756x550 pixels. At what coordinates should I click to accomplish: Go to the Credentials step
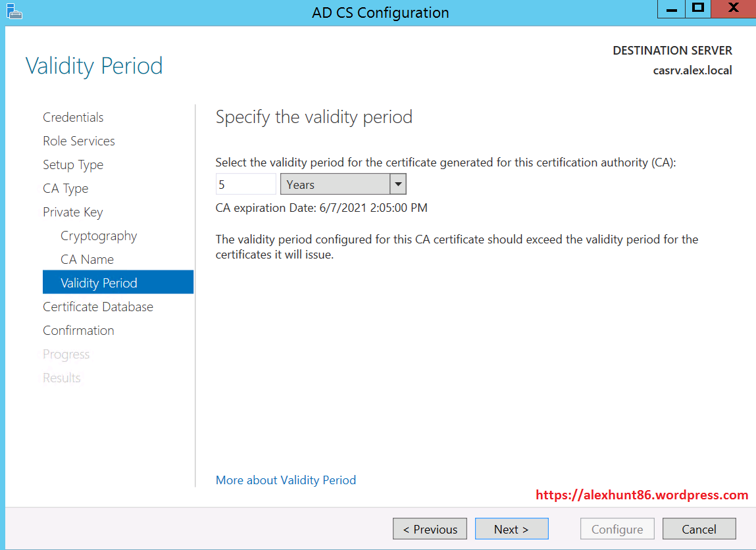pyautogui.click(x=73, y=117)
